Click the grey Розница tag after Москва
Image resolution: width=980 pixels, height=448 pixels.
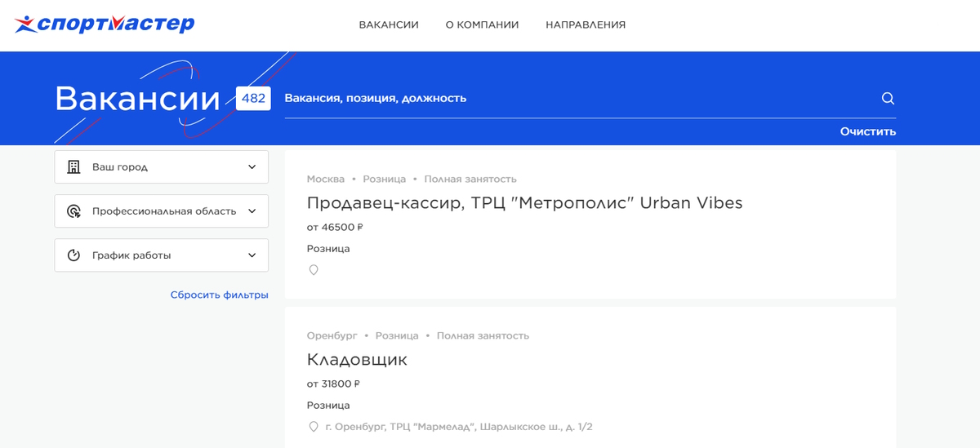[x=385, y=179]
